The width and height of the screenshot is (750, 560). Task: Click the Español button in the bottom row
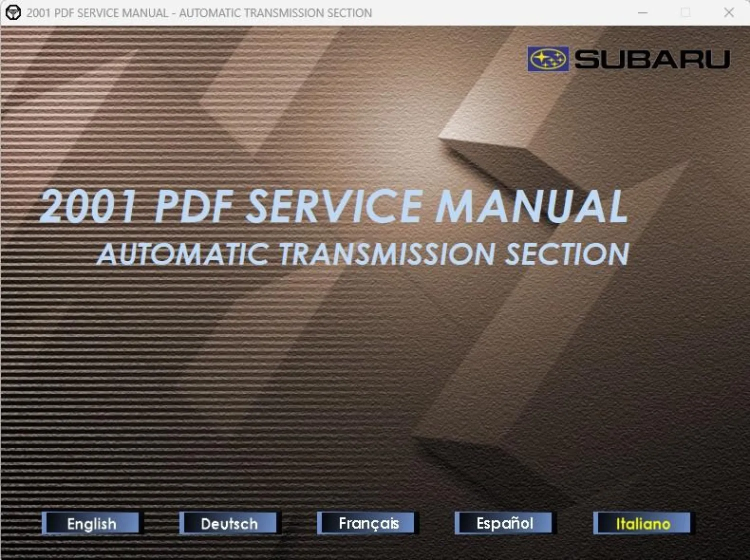[x=504, y=523]
